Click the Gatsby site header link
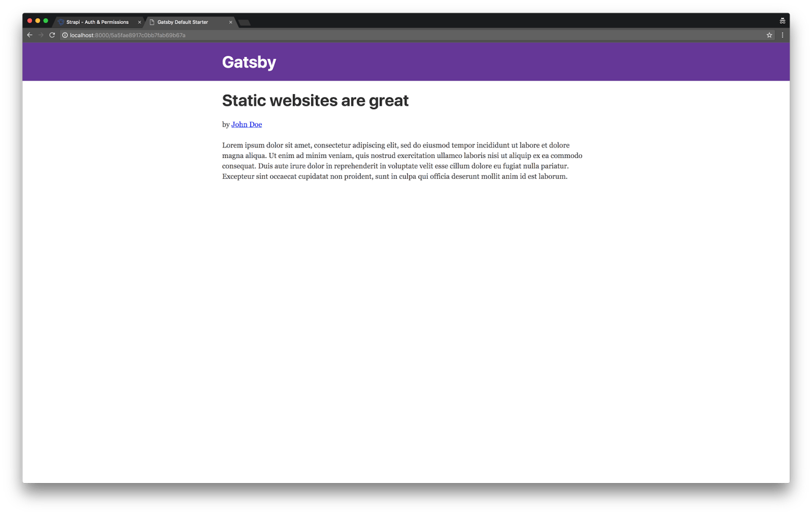812x515 pixels. tap(249, 62)
